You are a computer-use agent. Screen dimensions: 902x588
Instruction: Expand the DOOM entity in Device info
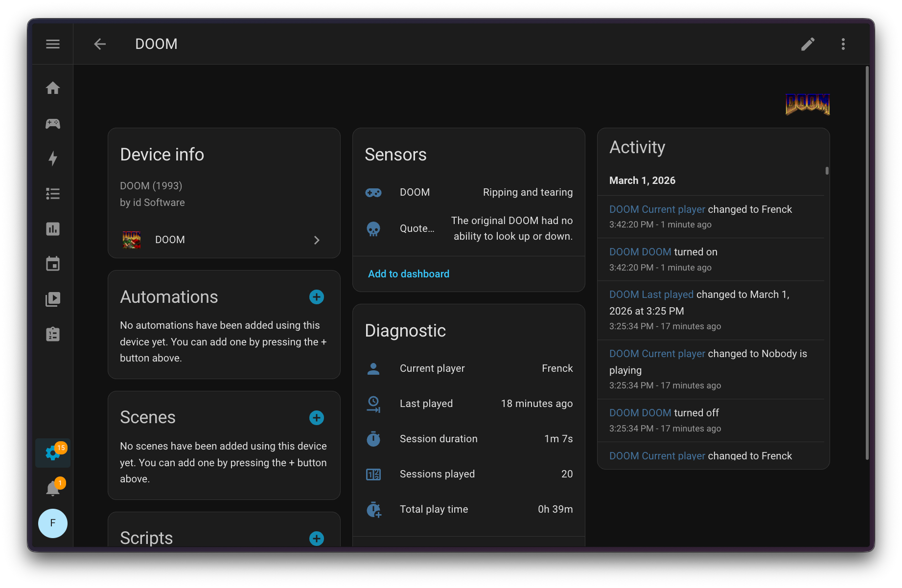[316, 240]
